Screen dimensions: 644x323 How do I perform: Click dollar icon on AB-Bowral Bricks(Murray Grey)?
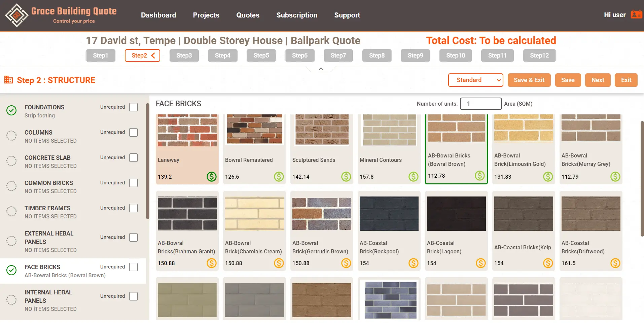pyautogui.click(x=615, y=177)
